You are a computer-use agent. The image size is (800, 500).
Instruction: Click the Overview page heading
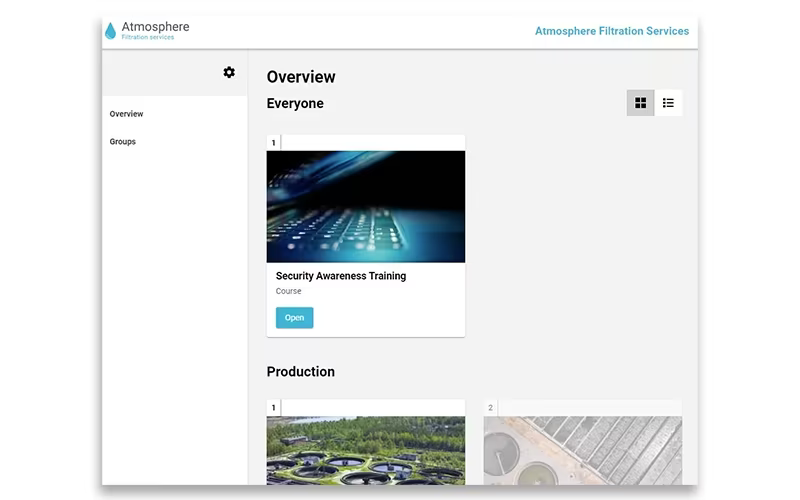point(301,77)
